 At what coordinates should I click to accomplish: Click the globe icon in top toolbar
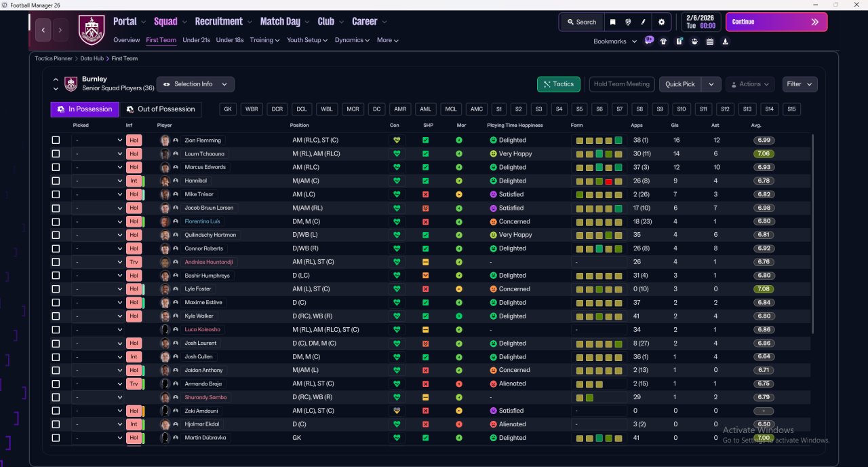click(x=628, y=22)
